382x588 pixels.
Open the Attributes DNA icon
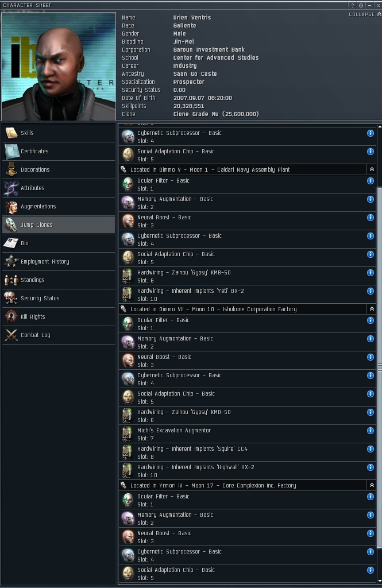pos(11,188)
